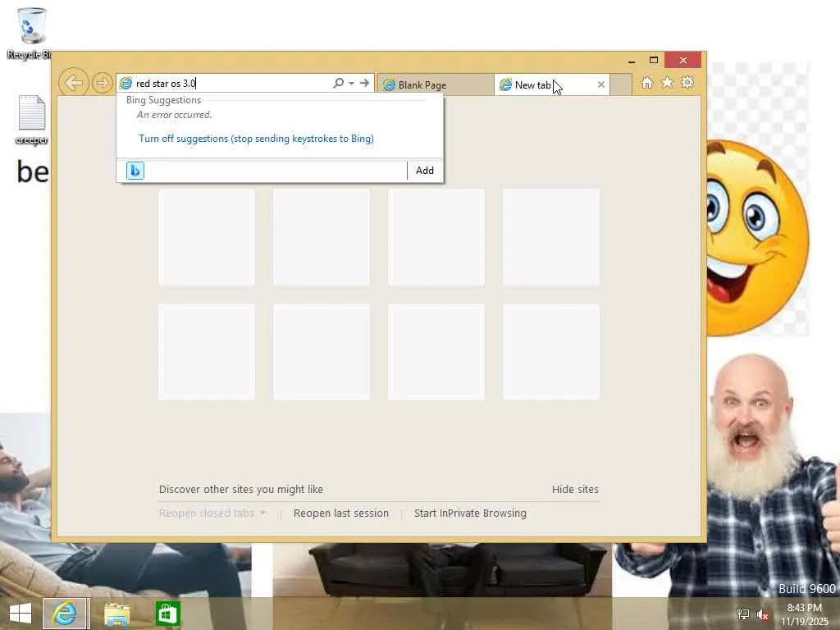The height and width of the screenshot is (630, 840).
Task: Open Favorites star icon
Action: tap(668, 83)
